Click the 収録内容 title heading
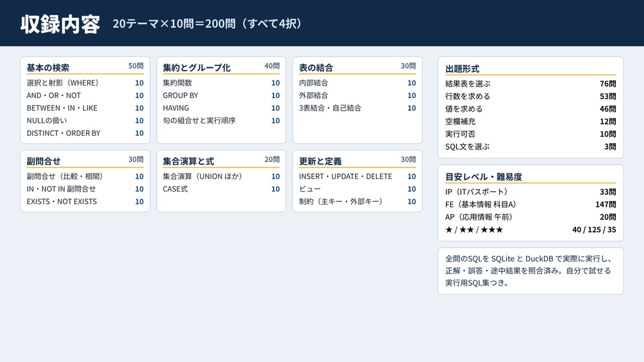 pyautogui.click(x=60, y=25)
